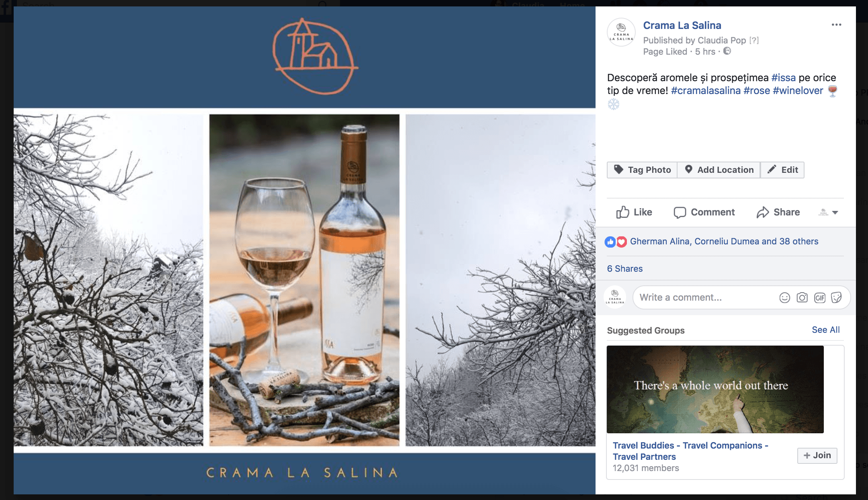Open the post options three-dot menu

point(836,25)
